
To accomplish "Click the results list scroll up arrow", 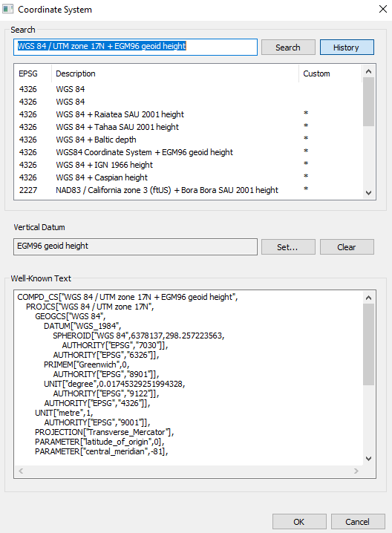I will coord(368,71).
